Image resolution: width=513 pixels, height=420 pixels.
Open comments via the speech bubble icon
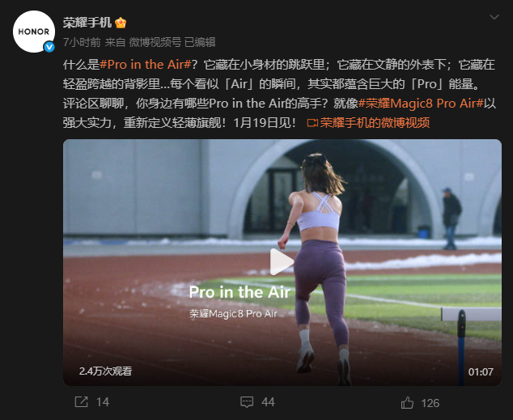247,402
